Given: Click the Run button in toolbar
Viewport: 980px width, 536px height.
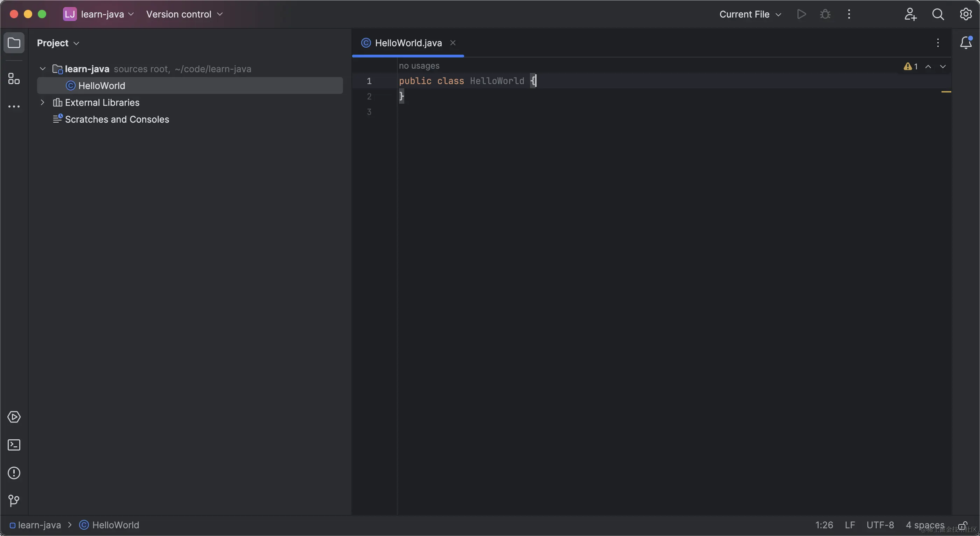Looking at the screenshot, I should tap(801, 14).
